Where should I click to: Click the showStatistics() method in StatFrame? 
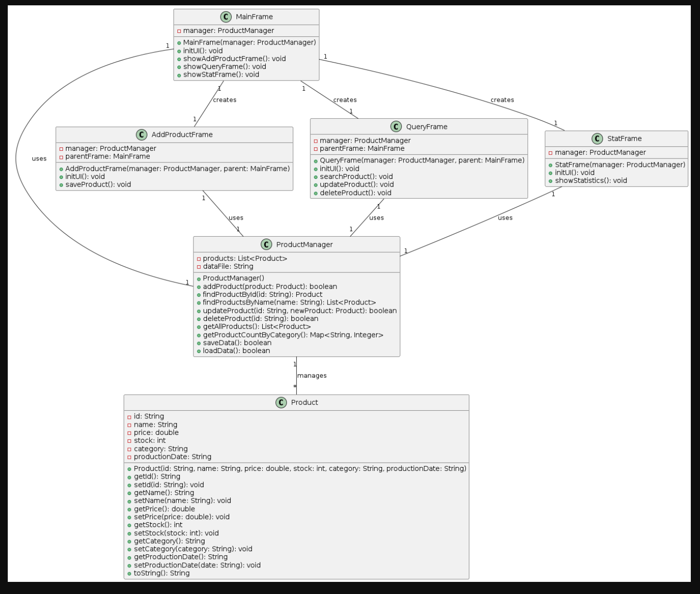coord(592,180)
